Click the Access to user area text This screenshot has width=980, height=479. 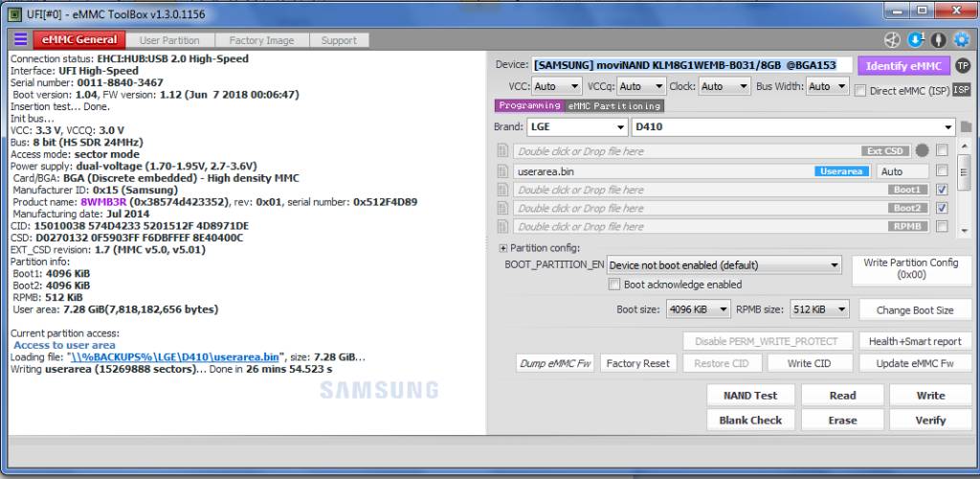pos(64,345)
